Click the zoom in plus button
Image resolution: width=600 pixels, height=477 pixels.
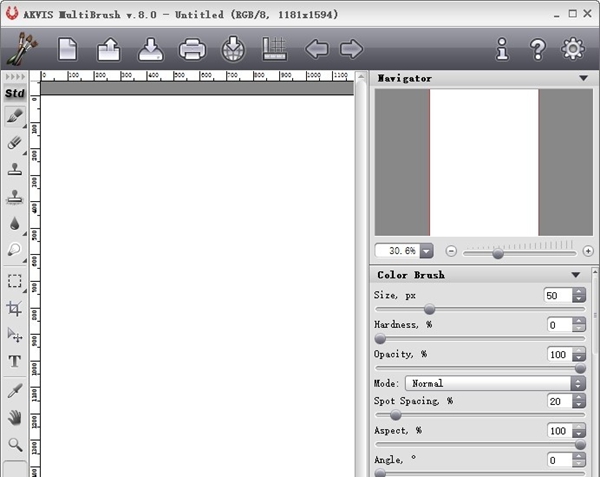588,251
